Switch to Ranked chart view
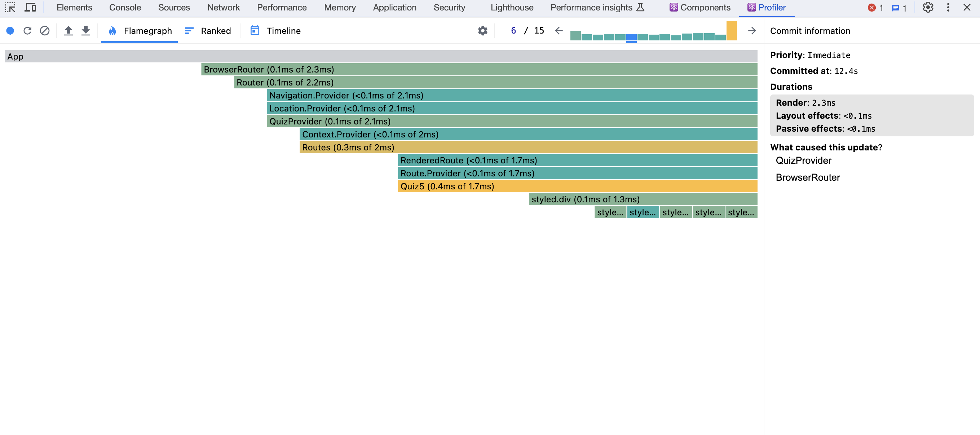The width and height of the screenshot is (980, 435). (x=208, y=31)
